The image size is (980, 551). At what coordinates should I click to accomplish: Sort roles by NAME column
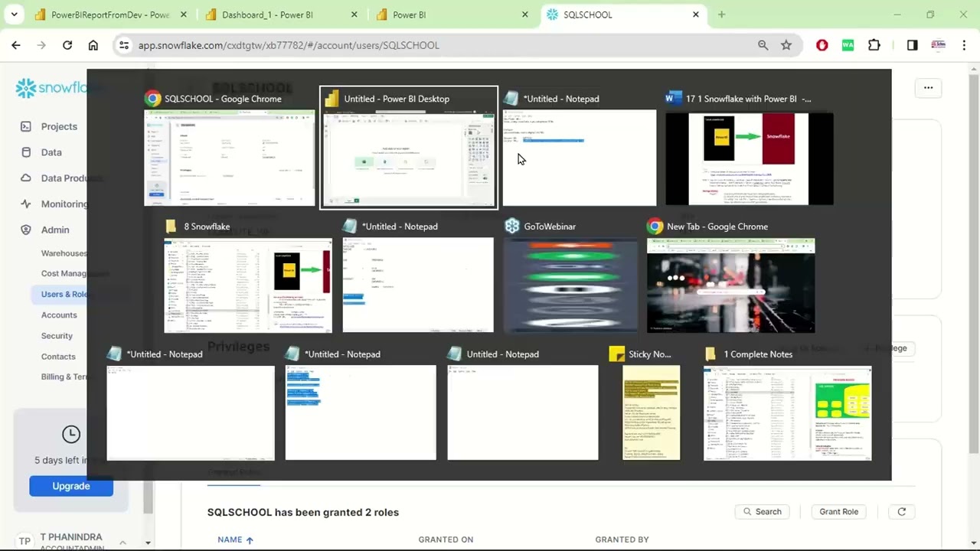tap(235, 540)
